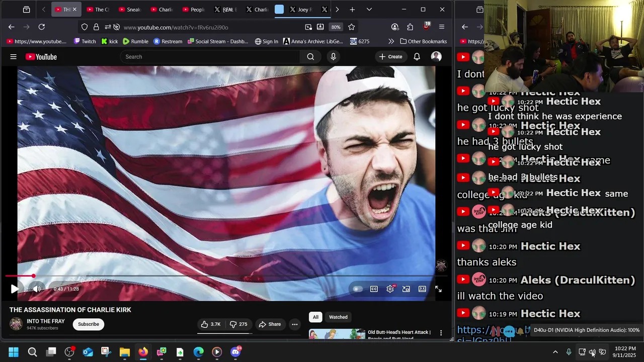
Task: Open more actions ellipsis under video
Action: (295, 324)
